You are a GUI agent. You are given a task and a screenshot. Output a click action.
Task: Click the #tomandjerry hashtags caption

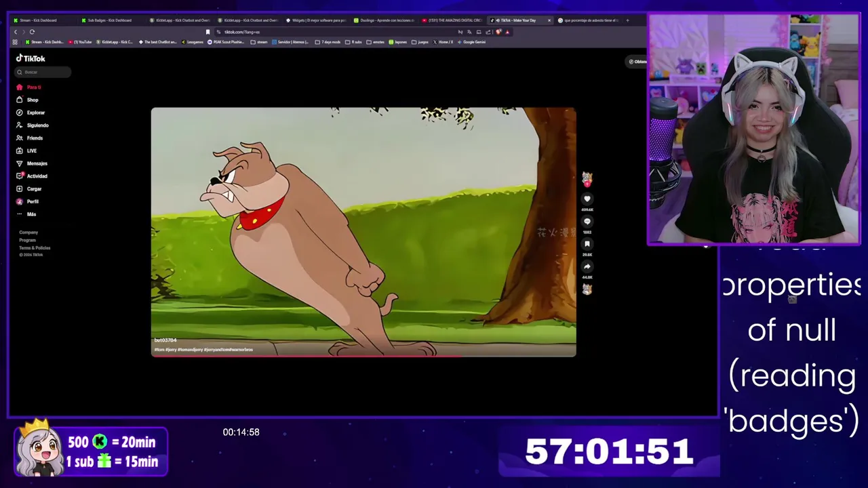[x=203, y=350]
